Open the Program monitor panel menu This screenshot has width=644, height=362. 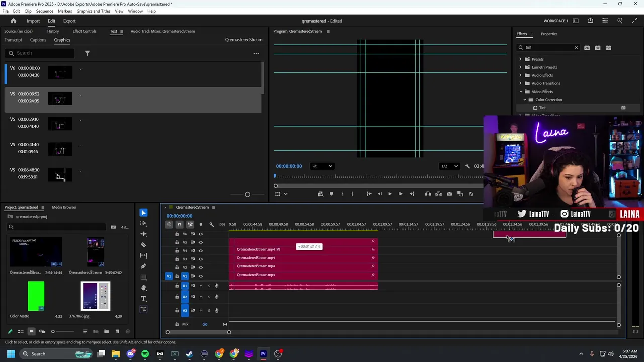[328, 31]
